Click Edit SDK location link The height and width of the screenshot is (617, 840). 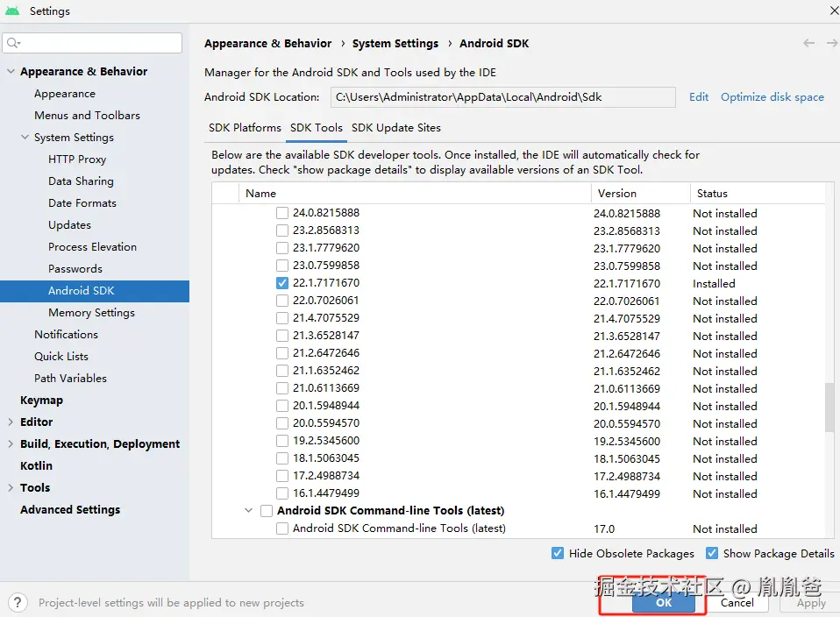[699, 97]
